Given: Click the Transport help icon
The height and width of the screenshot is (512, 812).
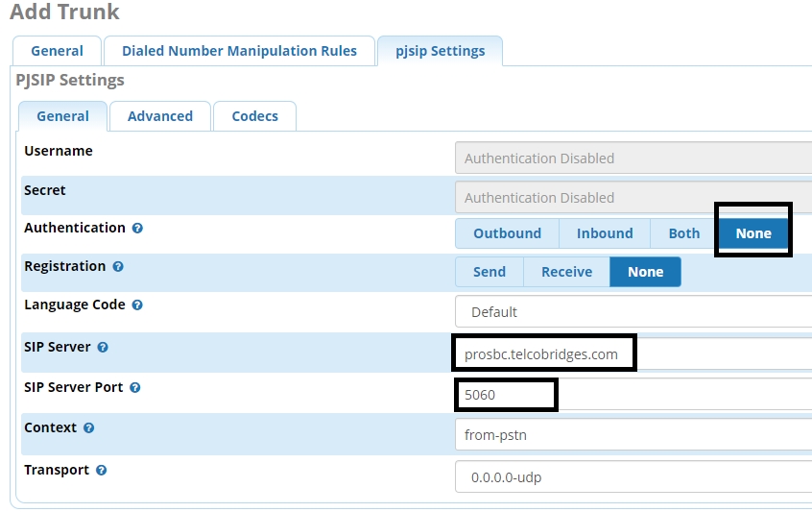Looking at the screenshot, I should coord(101,471).
